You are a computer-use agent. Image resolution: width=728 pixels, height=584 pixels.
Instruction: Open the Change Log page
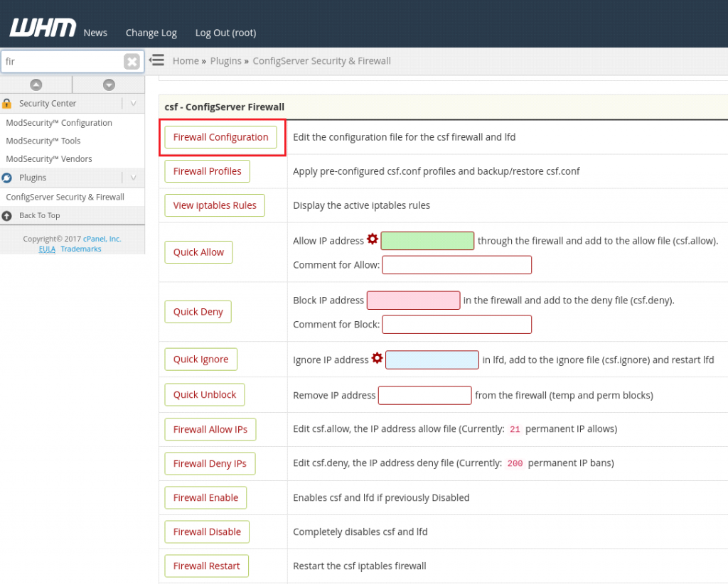click(151, 33)
